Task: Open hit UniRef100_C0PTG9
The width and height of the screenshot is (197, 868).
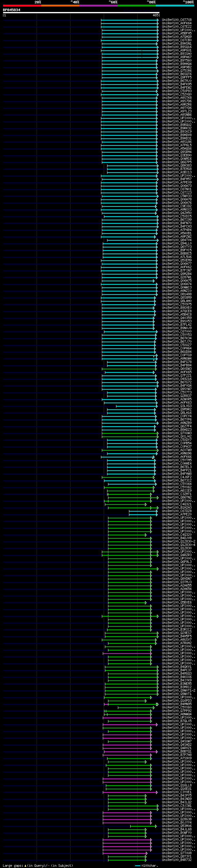Action: click(x=176, y=355)
